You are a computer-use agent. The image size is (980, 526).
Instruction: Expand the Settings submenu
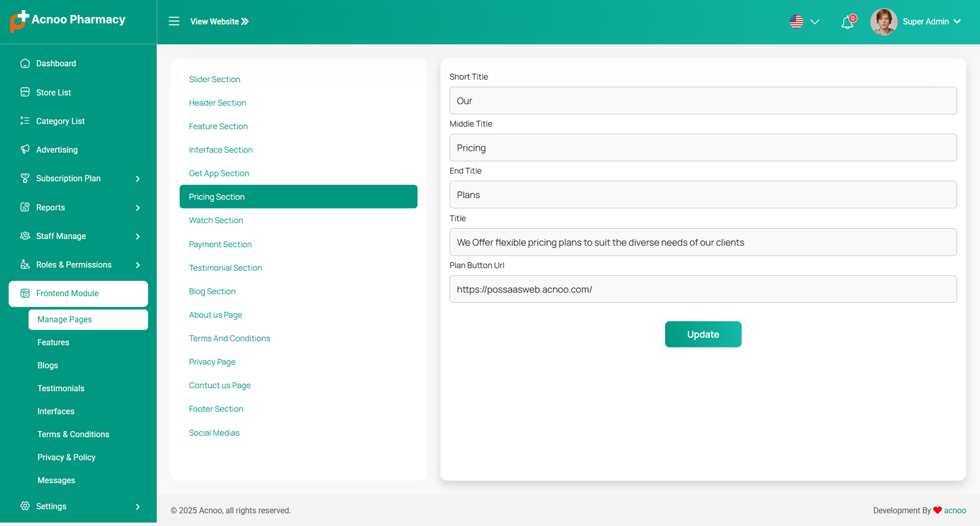pyautogui.click(x=138, y=506)
